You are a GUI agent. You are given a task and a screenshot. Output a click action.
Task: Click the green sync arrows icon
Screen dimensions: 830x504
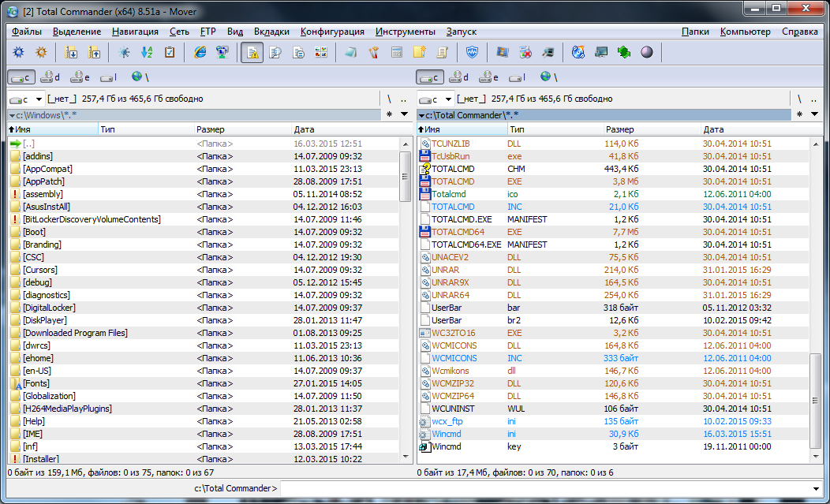point(623,52)
